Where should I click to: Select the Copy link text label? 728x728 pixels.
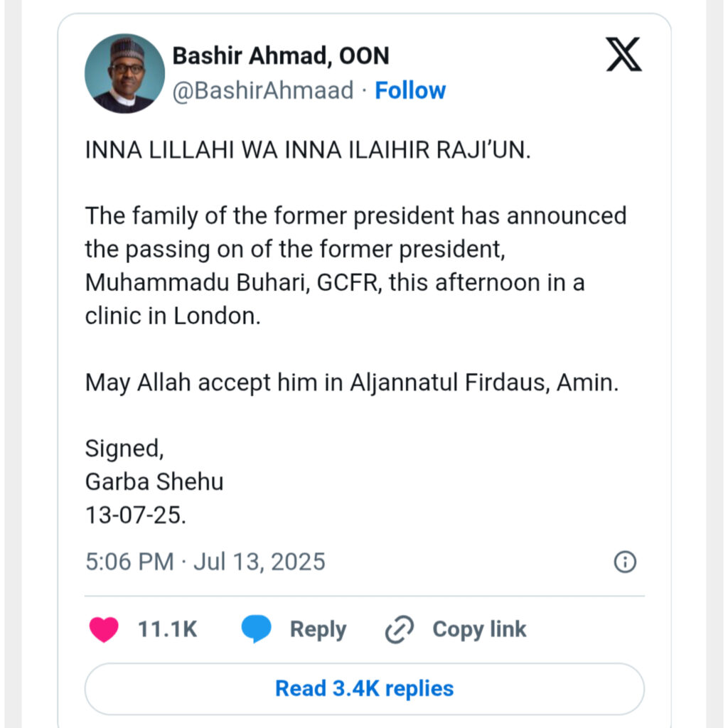479,629
